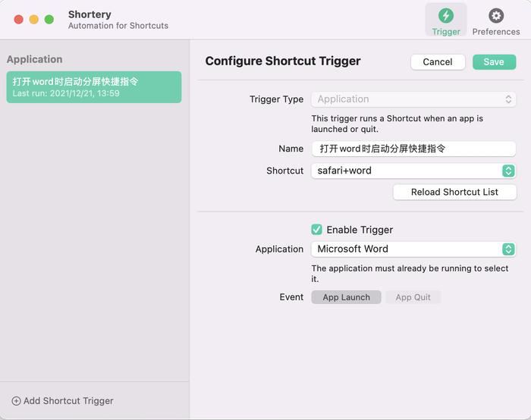Click the red close window button
Viewport: 531px width, 420px height.
click(19, 20)
